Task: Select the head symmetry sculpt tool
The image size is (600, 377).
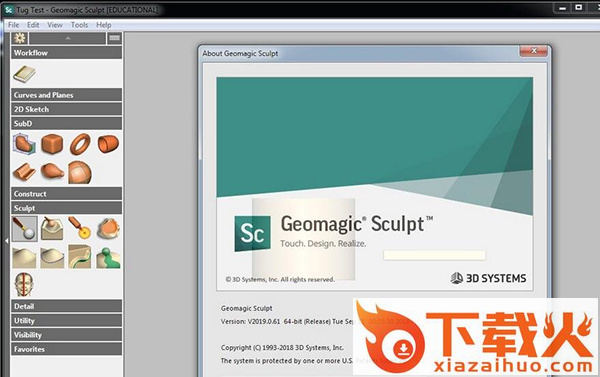Action: (x=24, y=284)
